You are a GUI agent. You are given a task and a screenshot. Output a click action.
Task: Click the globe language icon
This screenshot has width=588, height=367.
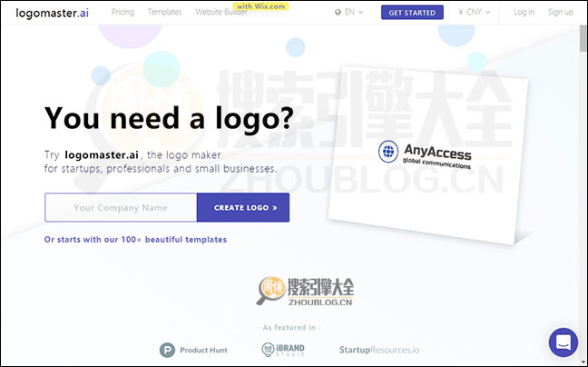[338, 13]
